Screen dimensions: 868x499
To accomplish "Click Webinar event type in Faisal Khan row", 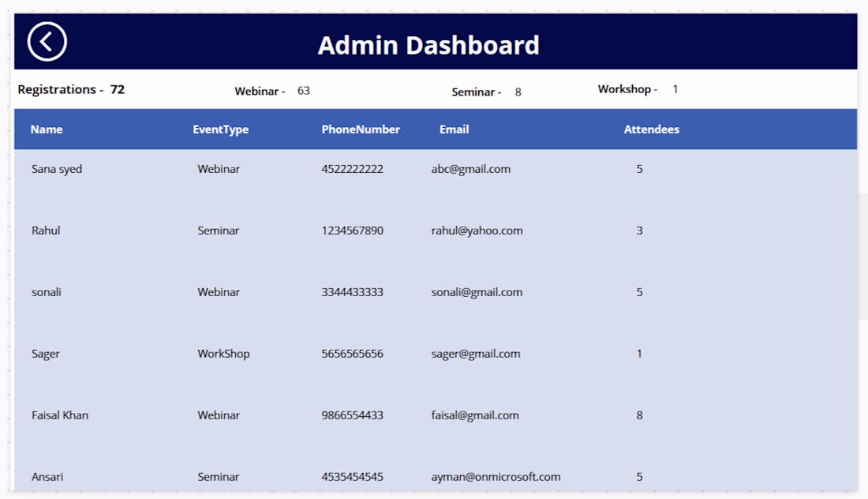I will (219, 415).
